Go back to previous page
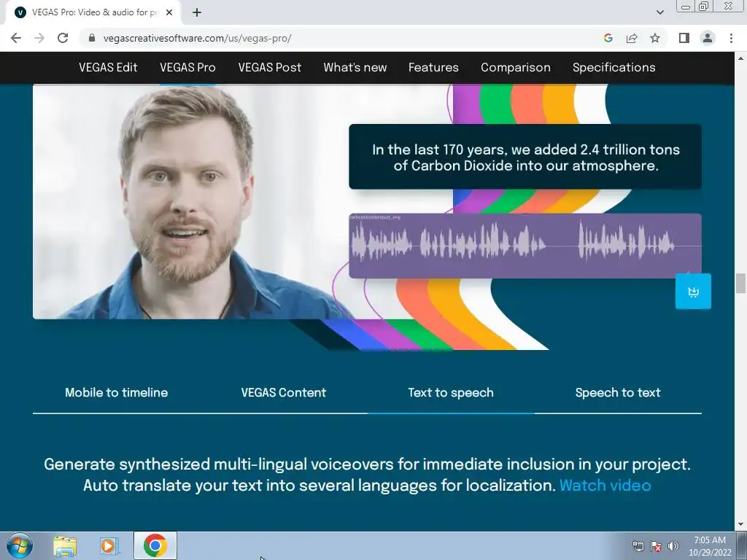The image size is (747, 560). [x=16, y=38]
